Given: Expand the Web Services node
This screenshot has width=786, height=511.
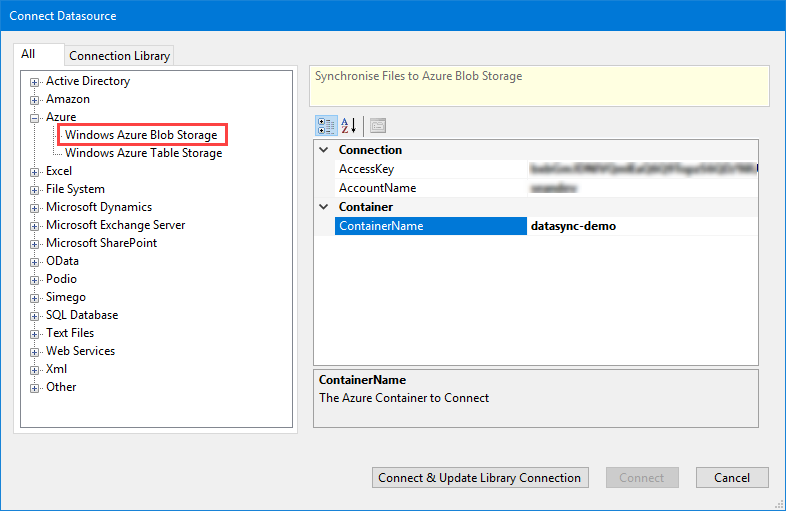Looking at the screenshot, I should (x=34, y=353).
